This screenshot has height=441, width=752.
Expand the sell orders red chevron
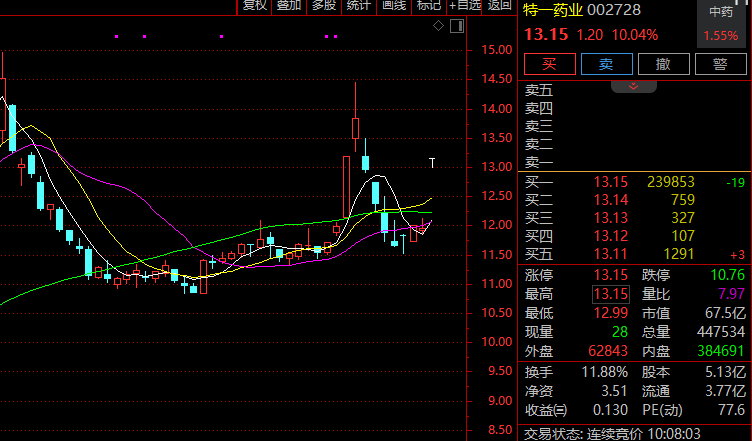(633, 87)
